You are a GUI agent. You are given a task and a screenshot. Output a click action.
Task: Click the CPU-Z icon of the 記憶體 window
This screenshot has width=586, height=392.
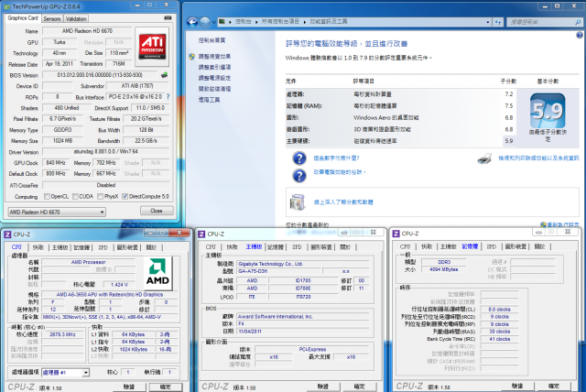tap(396, 234)
